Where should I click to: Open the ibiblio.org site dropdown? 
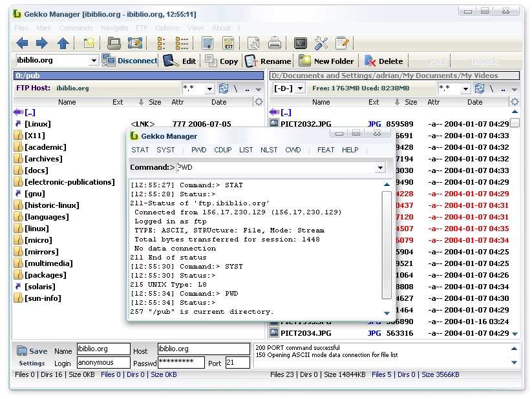94,61
